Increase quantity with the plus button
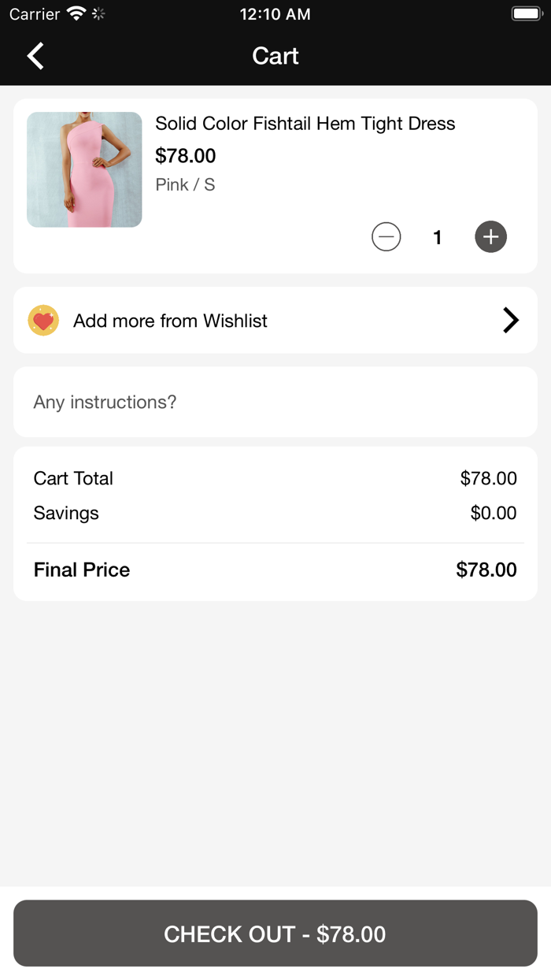The image size is (551, 980). 490,237
